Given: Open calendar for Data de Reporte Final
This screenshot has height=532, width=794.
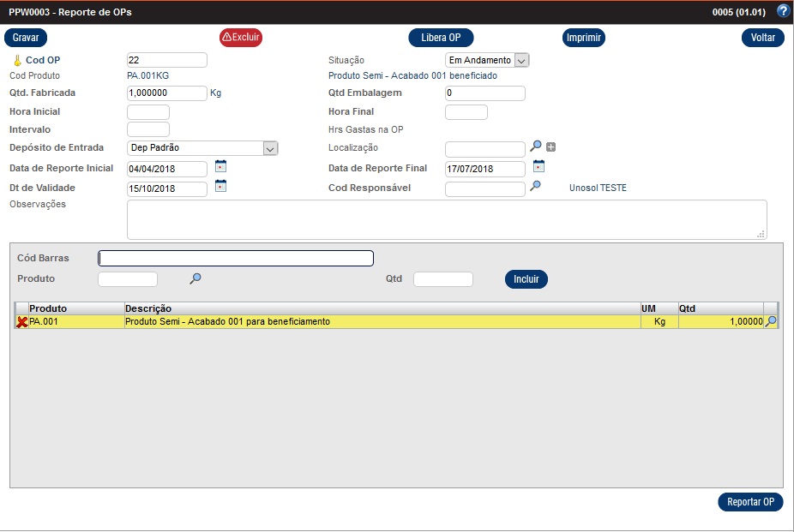Looking at the screenshot, I should tap(538, 167).
